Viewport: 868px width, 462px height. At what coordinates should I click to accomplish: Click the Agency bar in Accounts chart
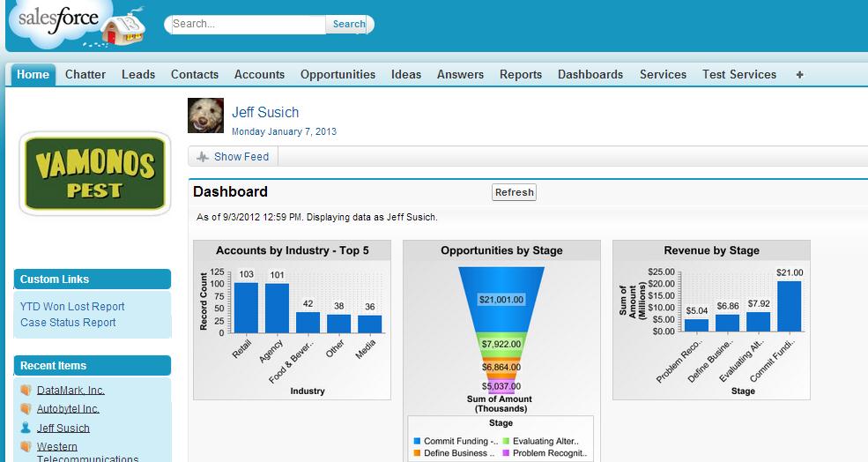pyautogui.click(x=277, y=308)
